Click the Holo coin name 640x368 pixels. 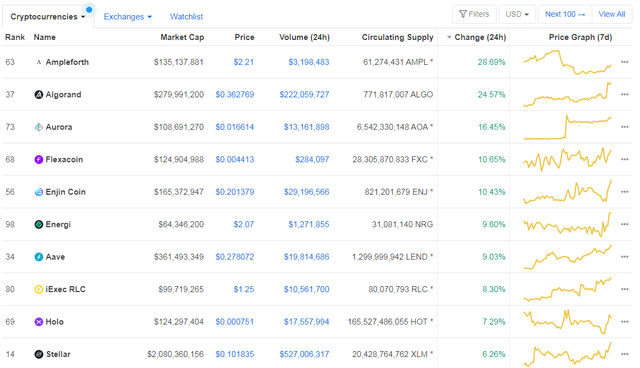tap(54, 321)
